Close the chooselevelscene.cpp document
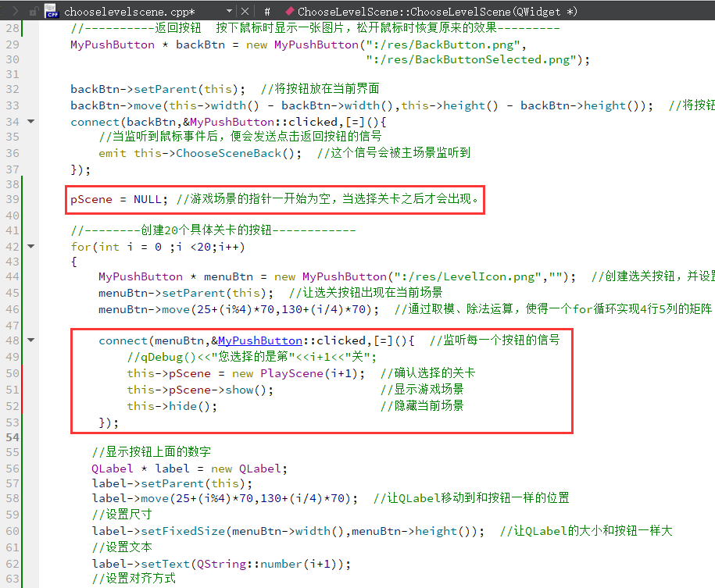This screenshot has height=588, width=715. [x=245, y=12]
